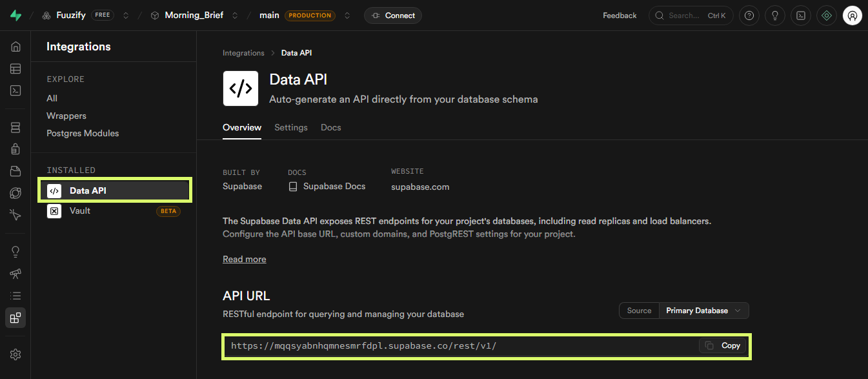
Task: Click the Vault icon in Installed list
Action: pyautogui.click(x=54, y=211)
